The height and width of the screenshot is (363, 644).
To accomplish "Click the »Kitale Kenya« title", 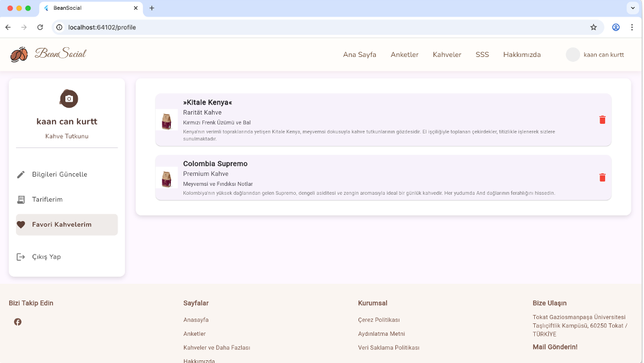I will click(x=208, y=102).
